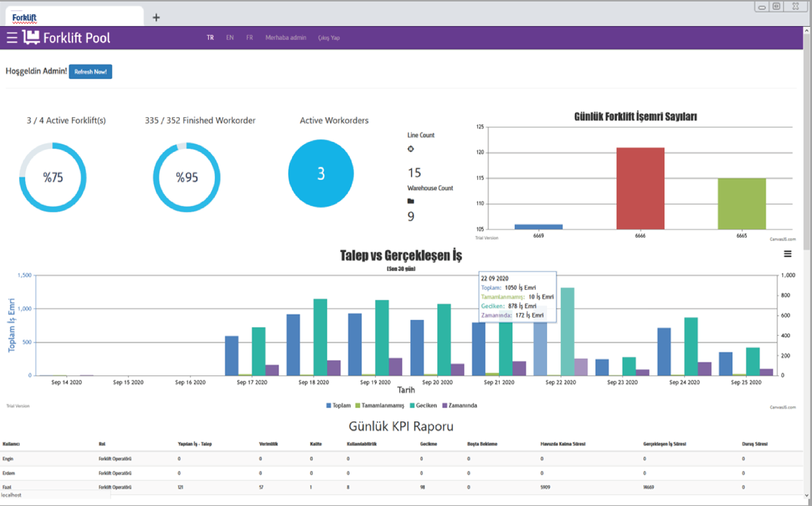Click the Refresh Now! button

[90, 72]
